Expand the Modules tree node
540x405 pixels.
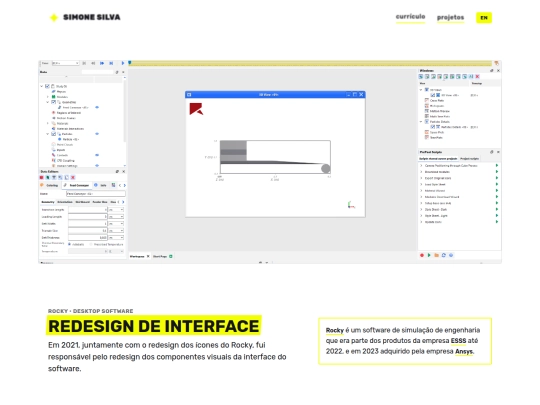coord(48,97)
